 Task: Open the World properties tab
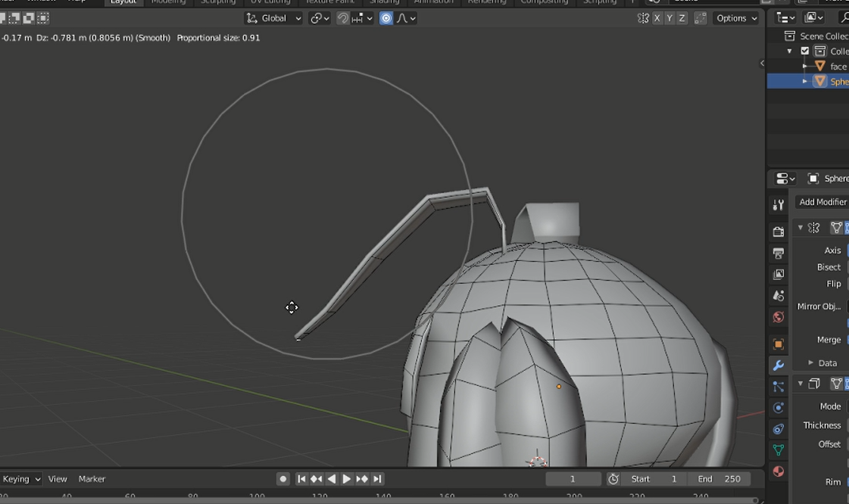(779, 317)
